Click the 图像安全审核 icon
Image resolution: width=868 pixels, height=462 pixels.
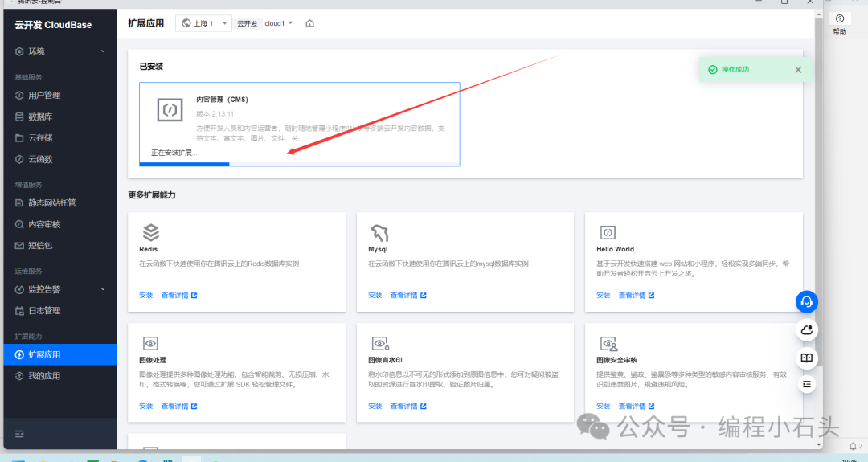pos(609,344)
